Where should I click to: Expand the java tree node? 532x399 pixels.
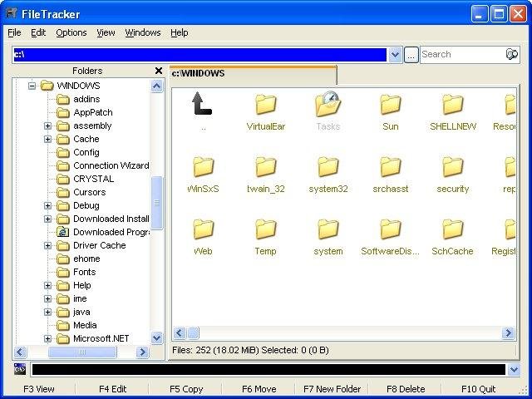(47, 312)
